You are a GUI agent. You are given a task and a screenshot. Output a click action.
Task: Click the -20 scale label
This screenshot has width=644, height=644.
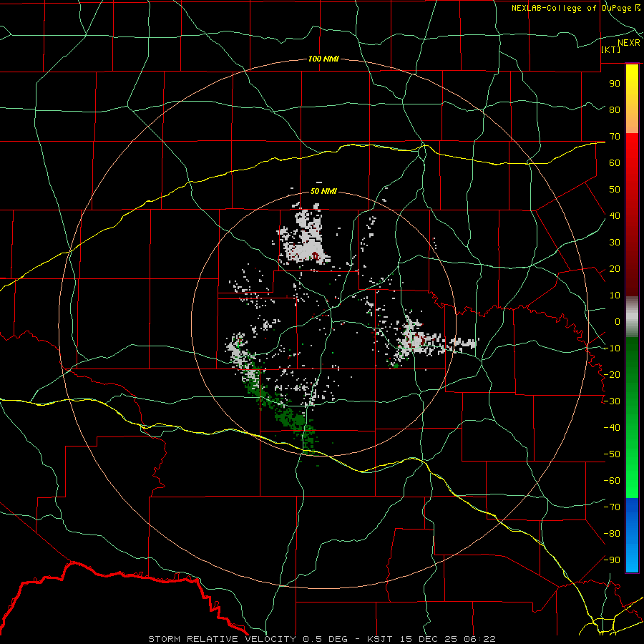click(x=612, y=374)
